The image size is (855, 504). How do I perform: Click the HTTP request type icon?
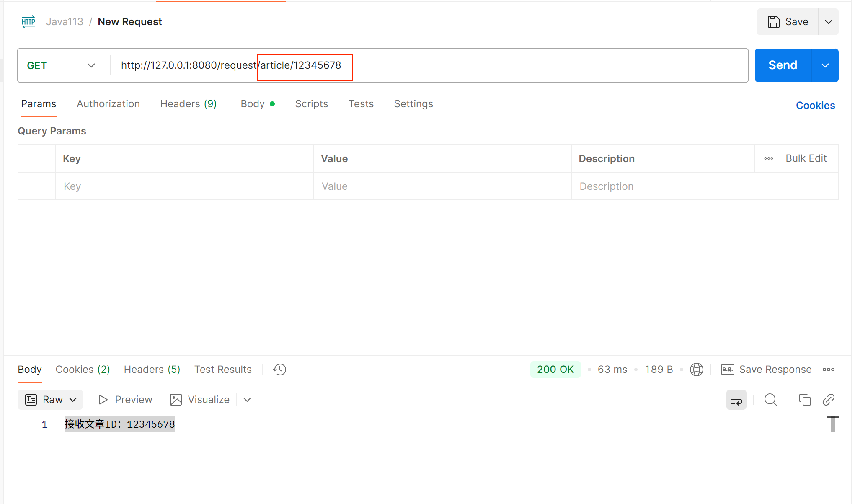(28, 22)
